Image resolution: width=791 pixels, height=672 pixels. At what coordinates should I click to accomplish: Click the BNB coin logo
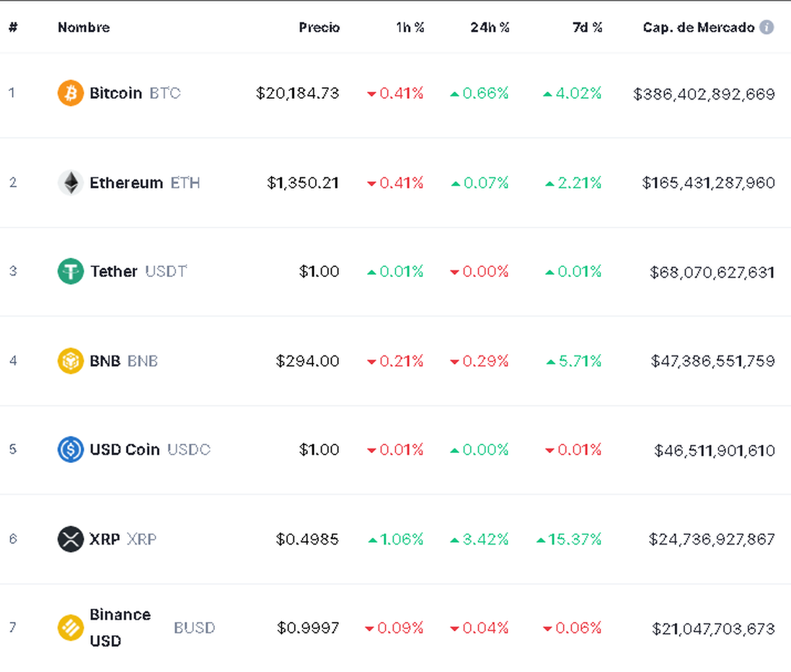click(x=71, y=361)
